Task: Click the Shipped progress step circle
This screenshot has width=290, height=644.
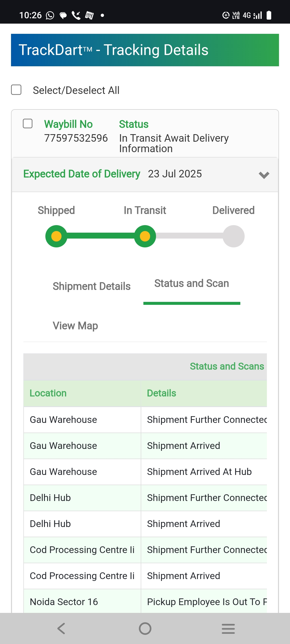Action: (56, 236)
